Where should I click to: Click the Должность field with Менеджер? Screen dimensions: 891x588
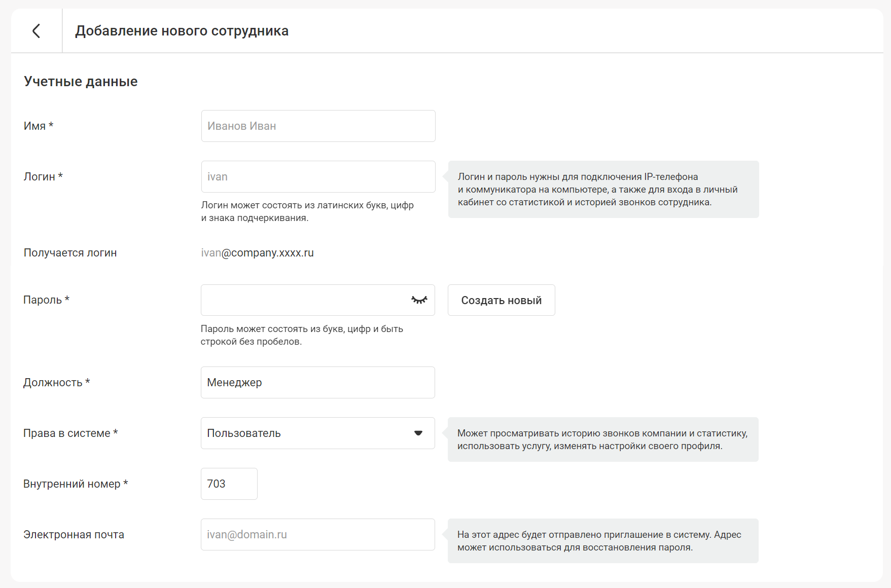[x=318, y=382]
